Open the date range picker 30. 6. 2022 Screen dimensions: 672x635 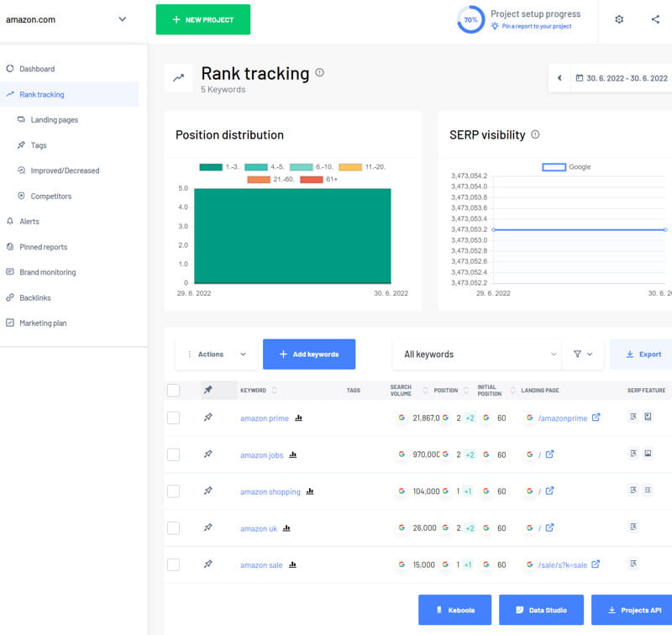(x=622, y=78)
